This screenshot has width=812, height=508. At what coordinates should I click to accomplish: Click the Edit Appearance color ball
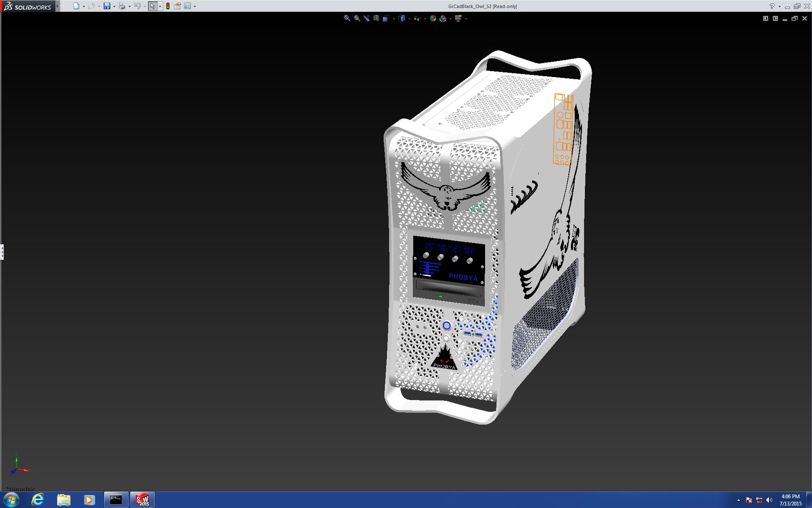[x=433, y=18]
